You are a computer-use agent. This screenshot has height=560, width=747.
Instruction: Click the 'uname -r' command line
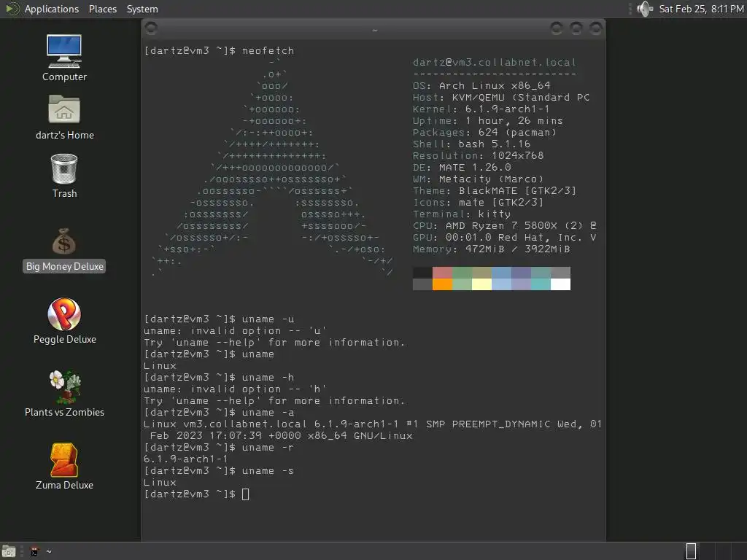pyautogui.click(x=219, y=448)
